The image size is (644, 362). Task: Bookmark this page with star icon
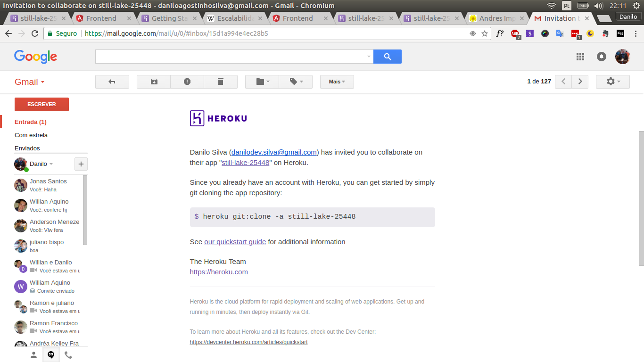click(x=484, y=33)
